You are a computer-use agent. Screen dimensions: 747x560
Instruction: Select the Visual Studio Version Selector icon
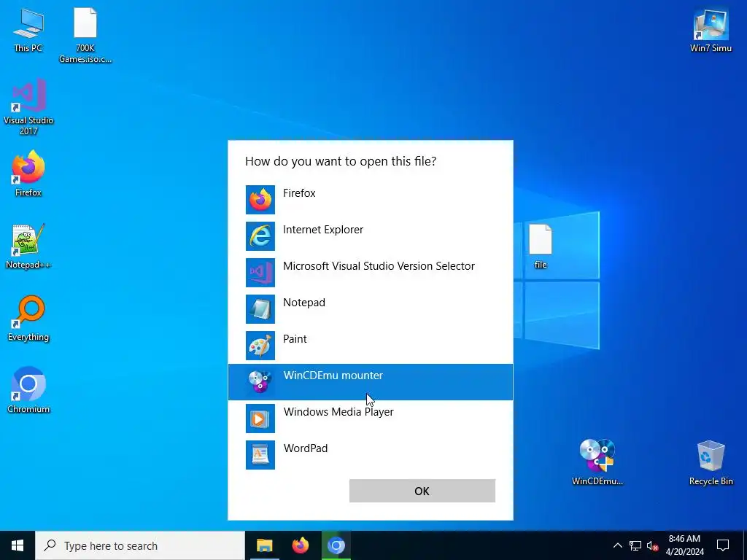(x=260, y=273)
